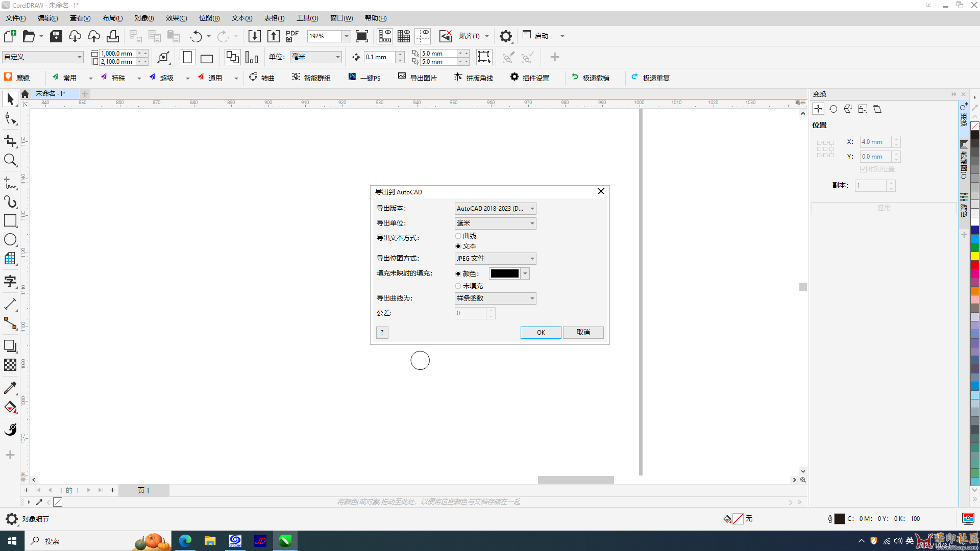
Task: Click the ? help button in dialog
Action: [x=382, y=333]
